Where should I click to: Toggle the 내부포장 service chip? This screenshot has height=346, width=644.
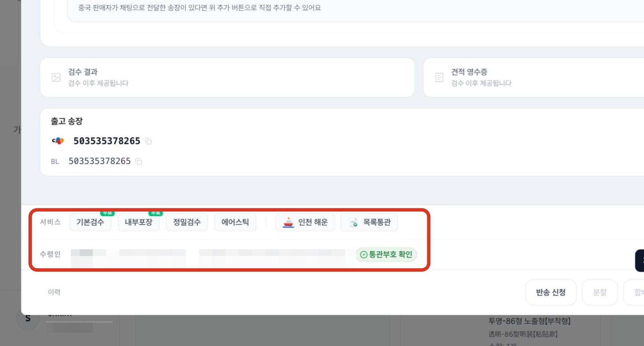coord(139,223)
